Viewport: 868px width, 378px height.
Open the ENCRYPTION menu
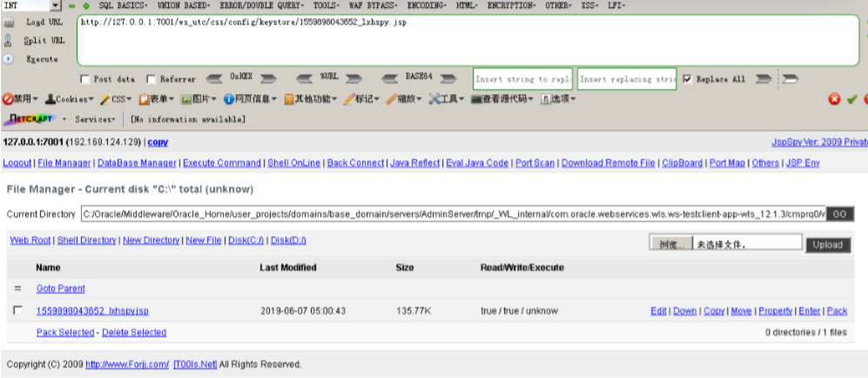click(x=512, y=5)
